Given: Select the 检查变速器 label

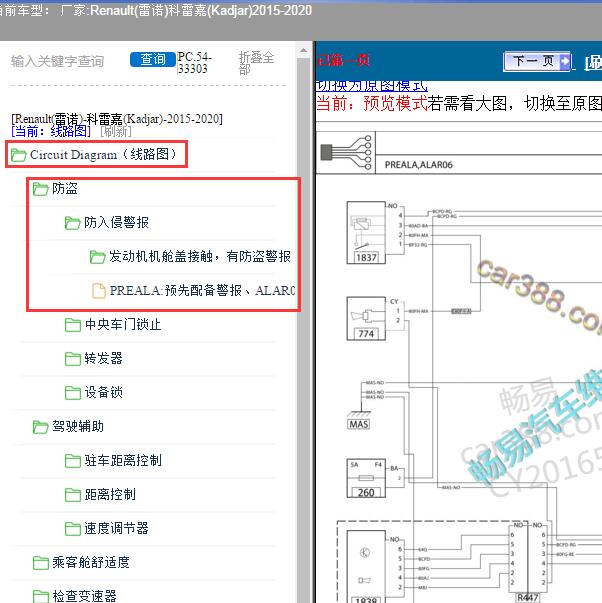Looking at the screenshot, I should pos(85,596).
